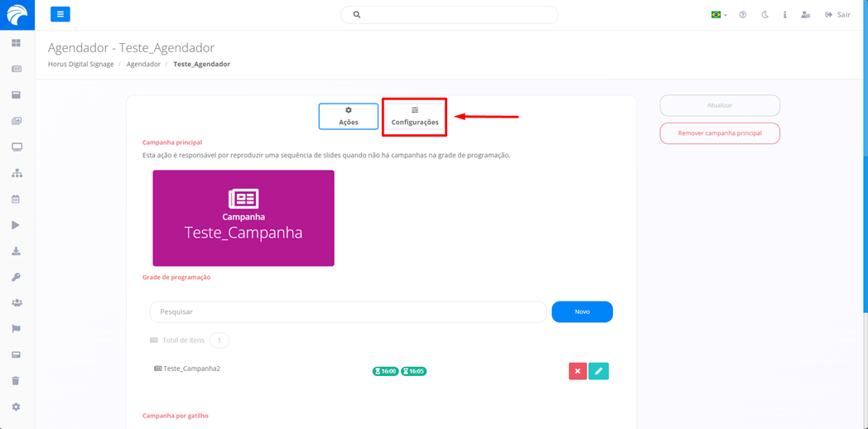Delete Teste_Campanha2 with red X button

[x=577, y=371]
